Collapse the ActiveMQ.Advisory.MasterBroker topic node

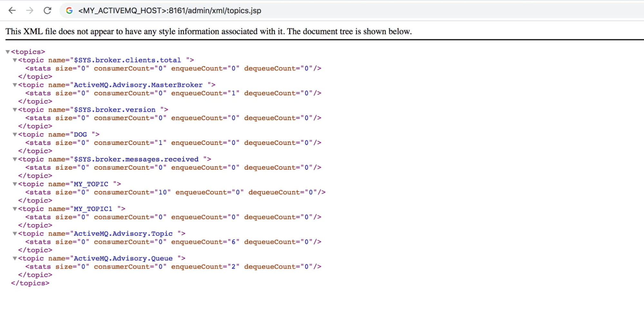coord(15,85)
